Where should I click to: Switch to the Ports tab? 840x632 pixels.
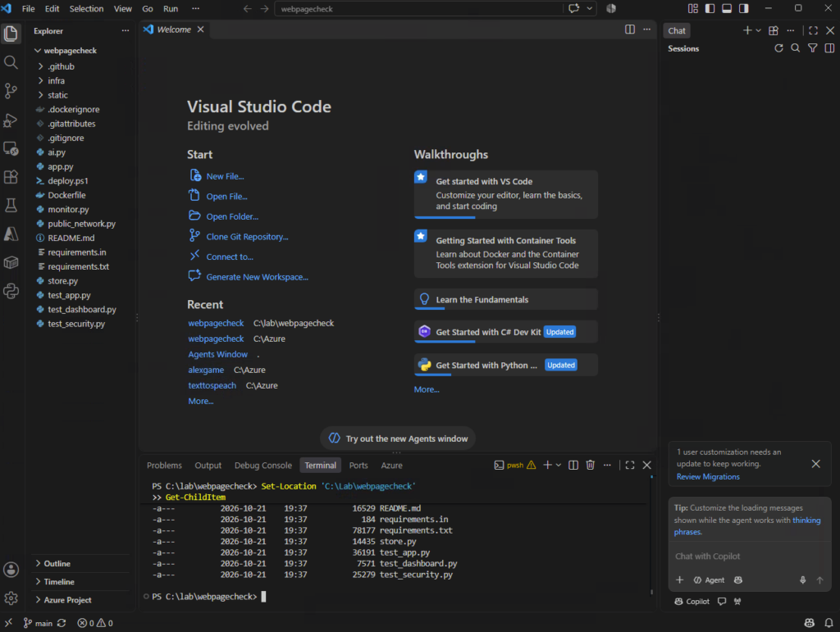click(x=358, y=465)
